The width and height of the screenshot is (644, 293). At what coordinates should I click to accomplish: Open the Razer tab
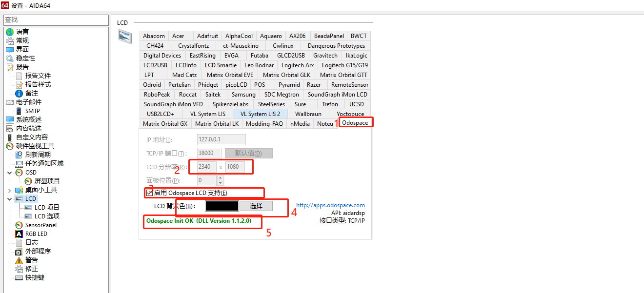pyautogui.click(x=314, y=84)
